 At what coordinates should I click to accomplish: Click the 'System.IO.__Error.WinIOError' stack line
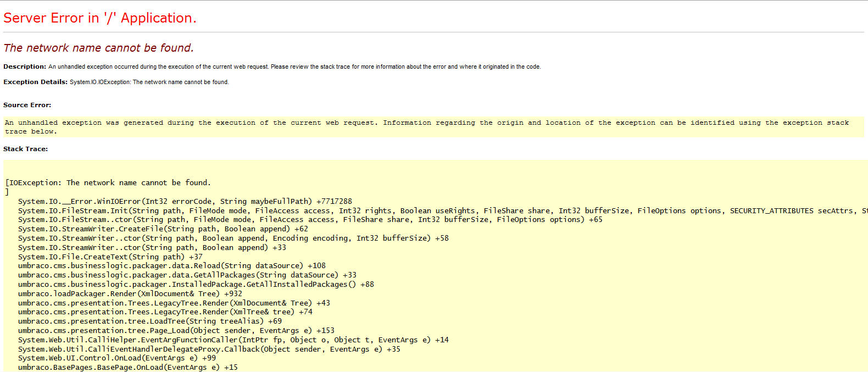185,202
